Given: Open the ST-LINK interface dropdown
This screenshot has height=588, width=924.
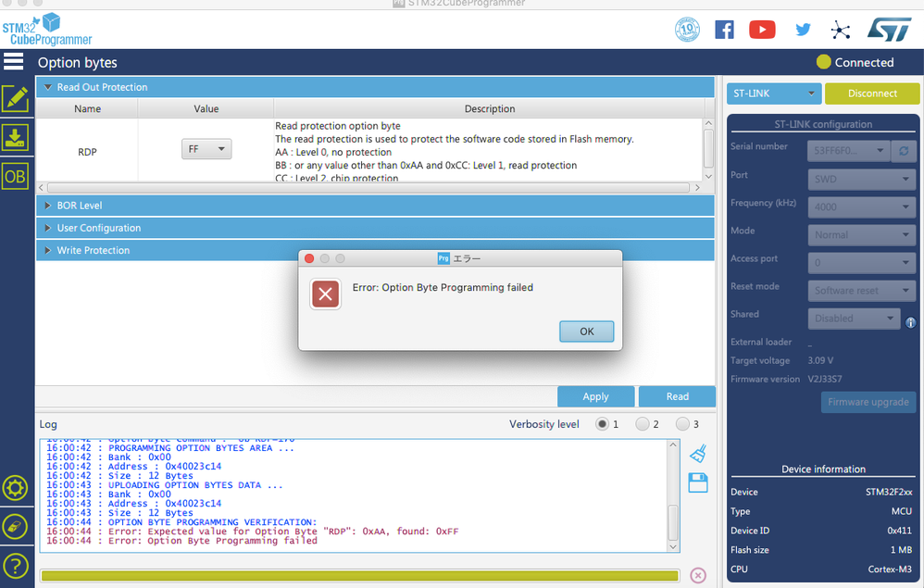Looking at the screenshot, I should [x=773, y=94].
